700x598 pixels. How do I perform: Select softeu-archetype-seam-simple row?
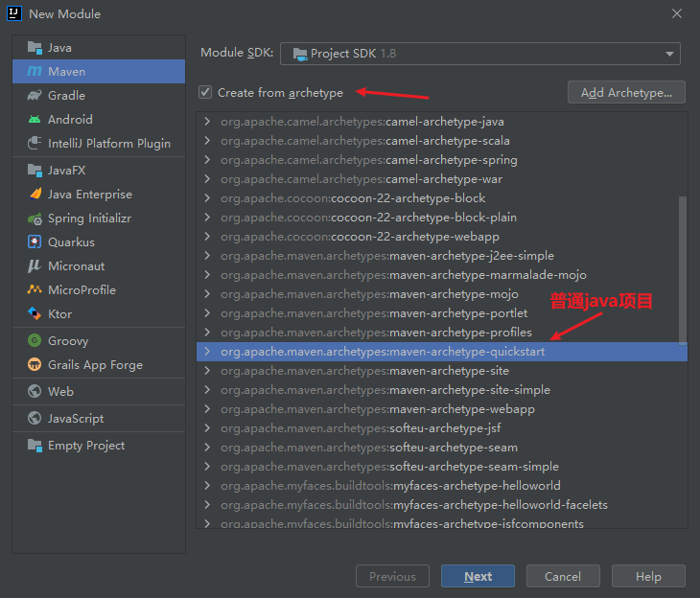pos(441,467)
